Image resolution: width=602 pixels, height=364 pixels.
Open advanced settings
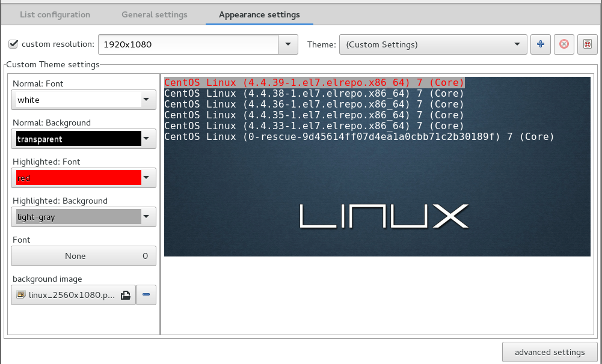coord(550,352)
